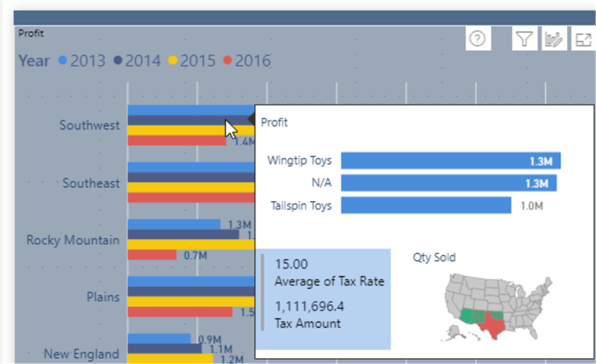Select the Tailspin Toys bar

point(426,205)
